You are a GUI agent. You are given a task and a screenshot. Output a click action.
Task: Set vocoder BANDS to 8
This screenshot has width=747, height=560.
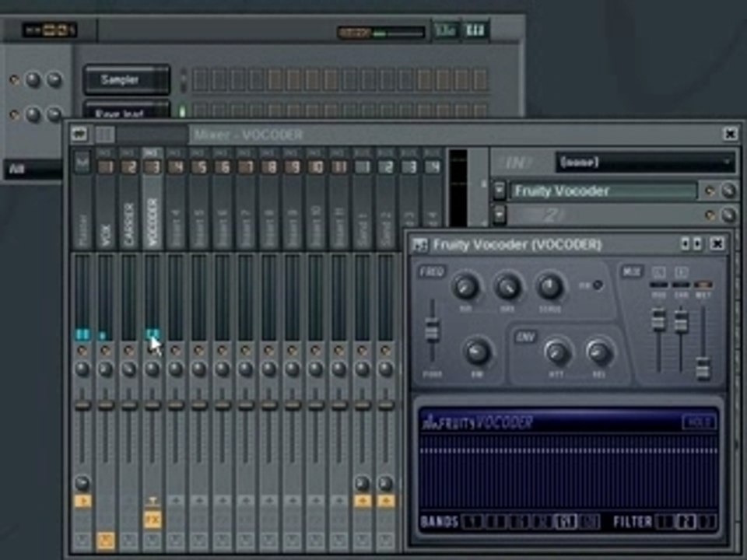click(x=496, y=523)
